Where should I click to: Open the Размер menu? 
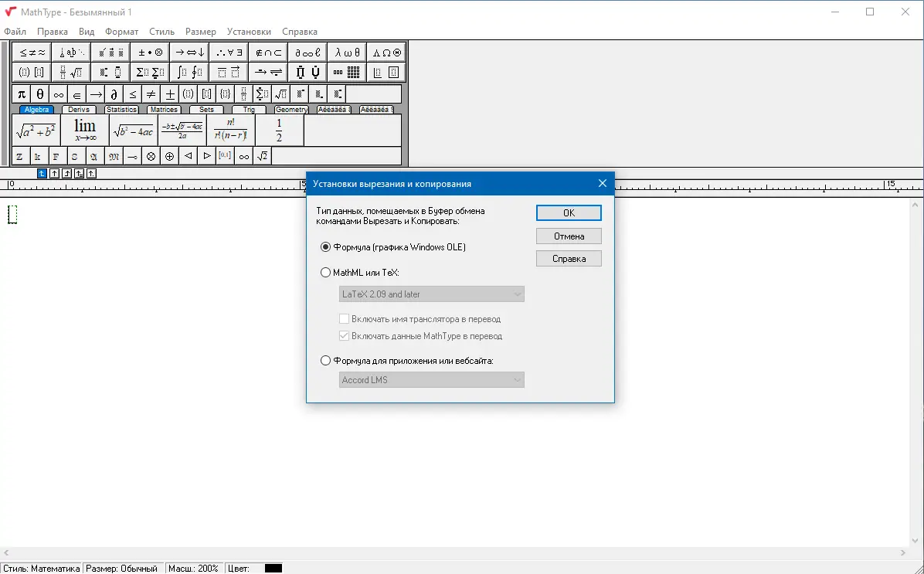pos(200,32)
